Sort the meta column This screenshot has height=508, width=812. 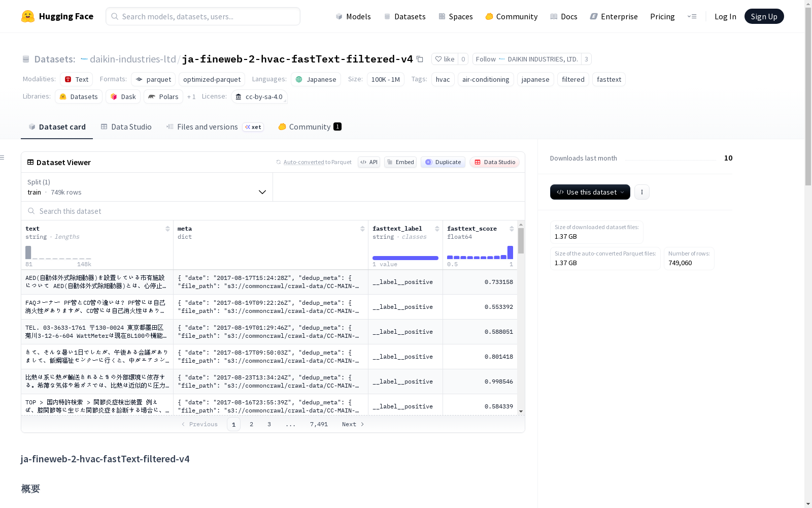pyautogui.click(x=362, y=229)
